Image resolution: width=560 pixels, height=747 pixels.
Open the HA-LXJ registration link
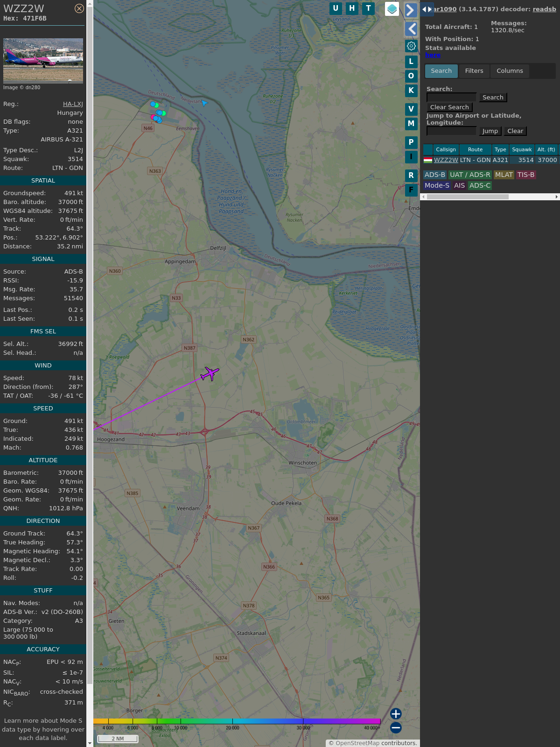click(73, 104)
